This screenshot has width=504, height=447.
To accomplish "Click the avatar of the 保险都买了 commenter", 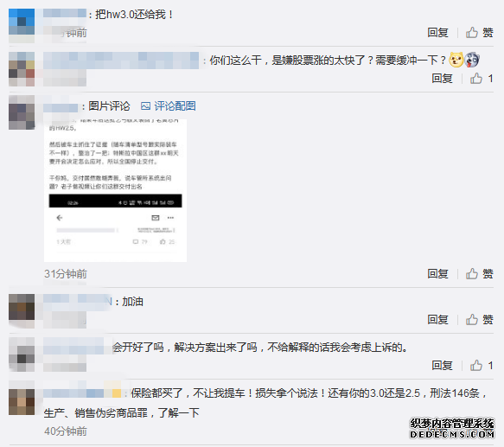I will coord(22,402).
